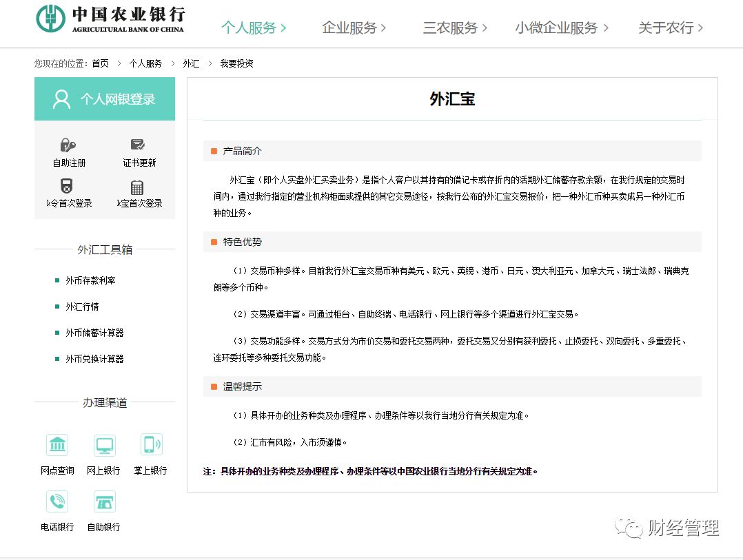Screen dimensions: 743x560
Task: Click the 掌上银行 text label
Action: (150, 470)
